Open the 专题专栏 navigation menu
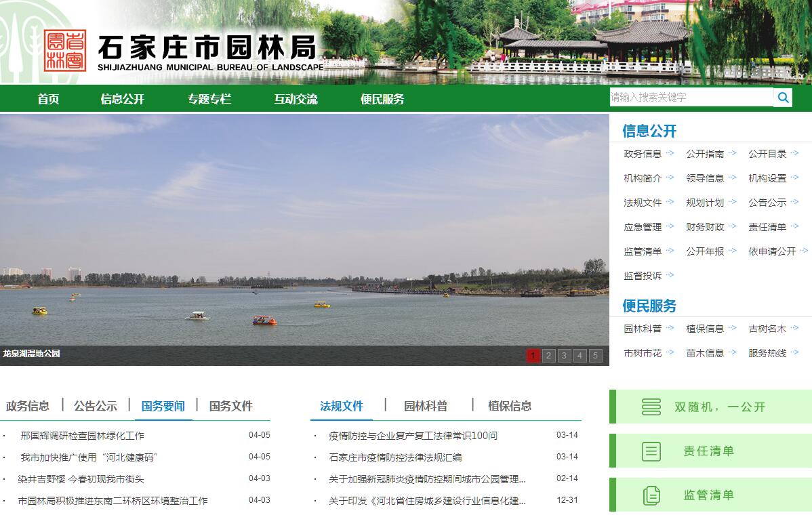 click(x=209, y=99)
